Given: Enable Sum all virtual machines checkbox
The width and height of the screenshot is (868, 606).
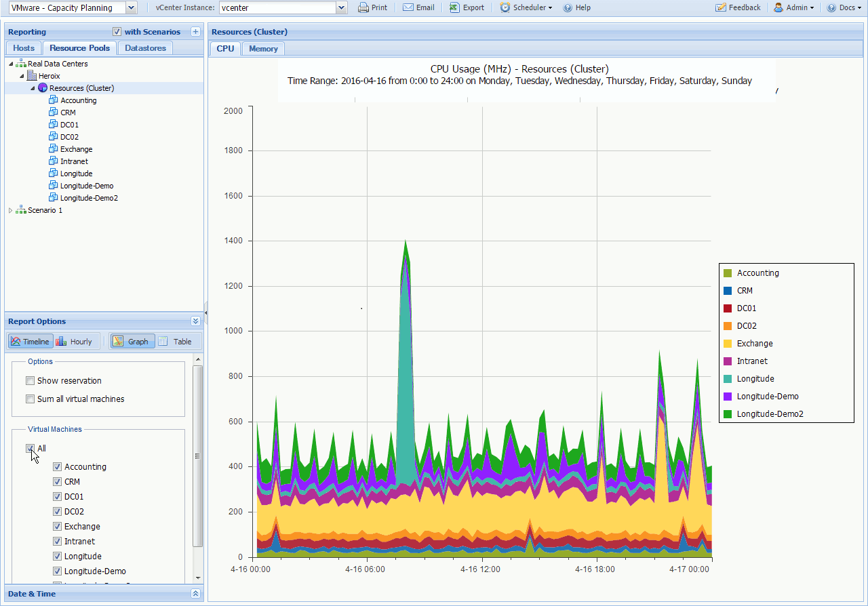Looking at the screenshot, I should coord(30,399).
